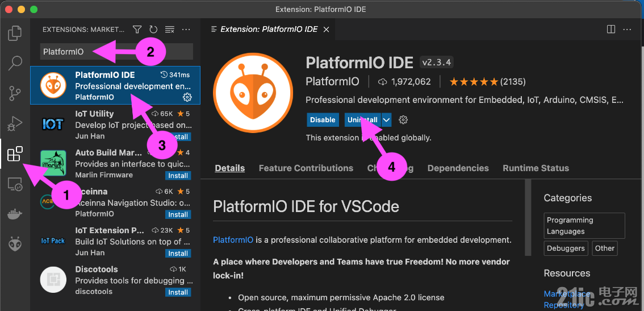The width and height of the screenshot is (644, 311).
Task: Click the 341ms activation time label
Action: pos(175,75)
